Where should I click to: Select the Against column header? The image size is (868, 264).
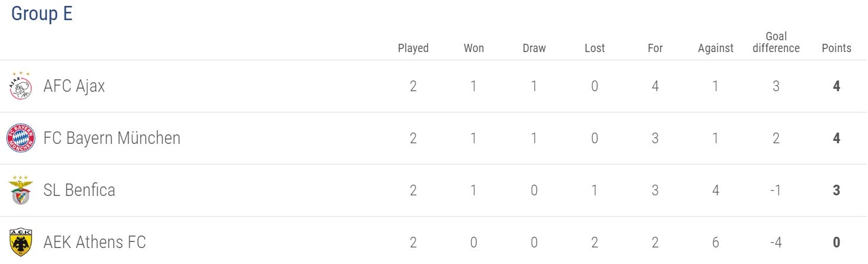(x=716, y=49)
